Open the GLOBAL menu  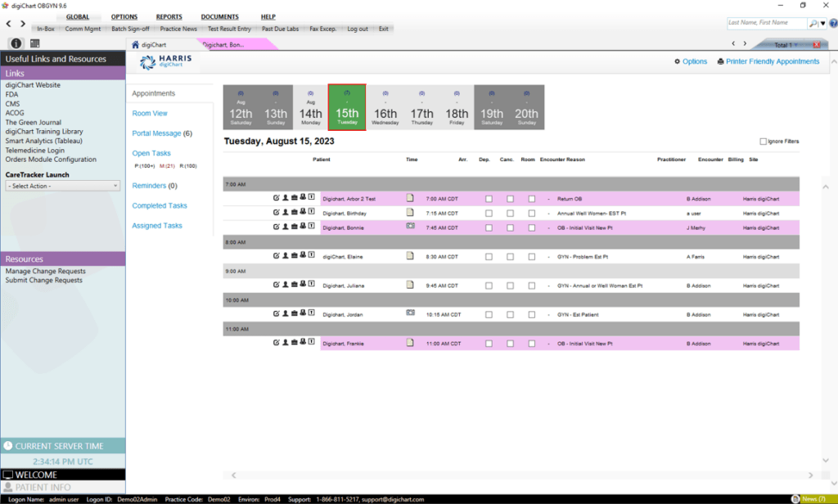(78, 17)
